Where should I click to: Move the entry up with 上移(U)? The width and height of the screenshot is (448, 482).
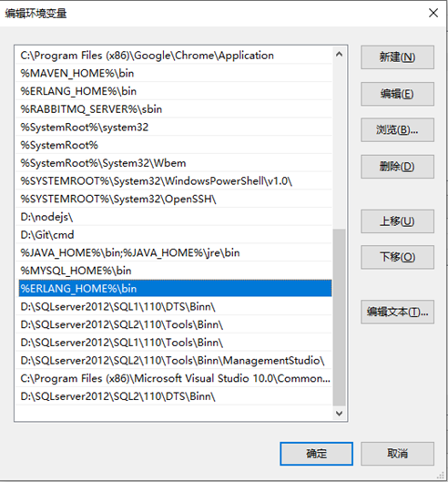pos(397,221)
